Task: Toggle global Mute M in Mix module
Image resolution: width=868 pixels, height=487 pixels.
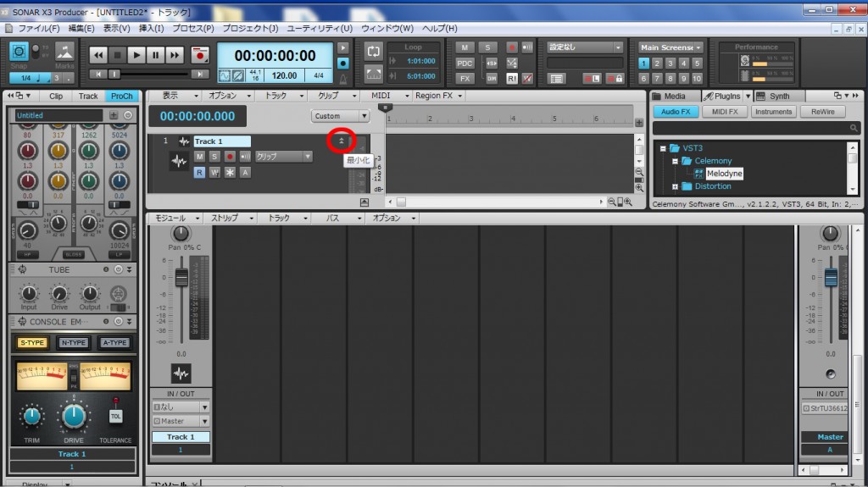Action: [x=465, y=47]
